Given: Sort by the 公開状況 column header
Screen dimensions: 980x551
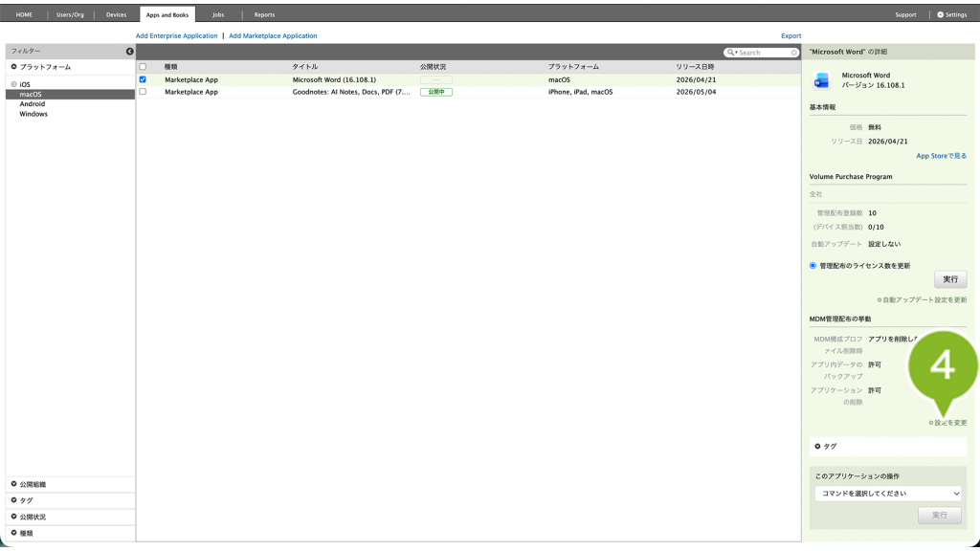Looking at the screenshot, I should tap(433, 67).
